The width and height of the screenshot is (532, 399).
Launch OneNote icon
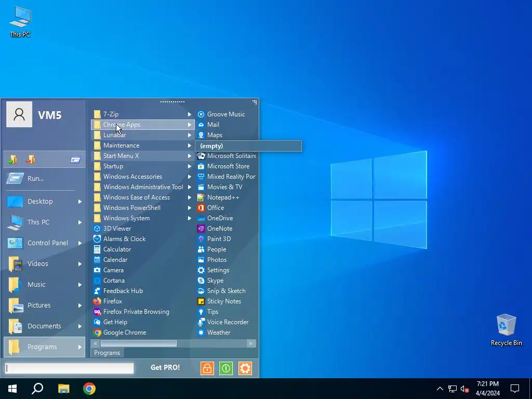click(x=201, y=229)
